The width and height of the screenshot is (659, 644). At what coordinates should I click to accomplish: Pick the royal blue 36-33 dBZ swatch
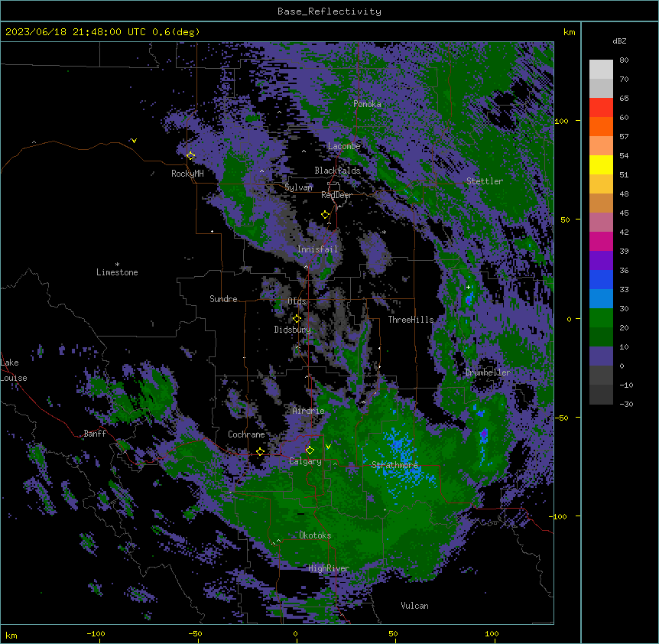[601, 279]
